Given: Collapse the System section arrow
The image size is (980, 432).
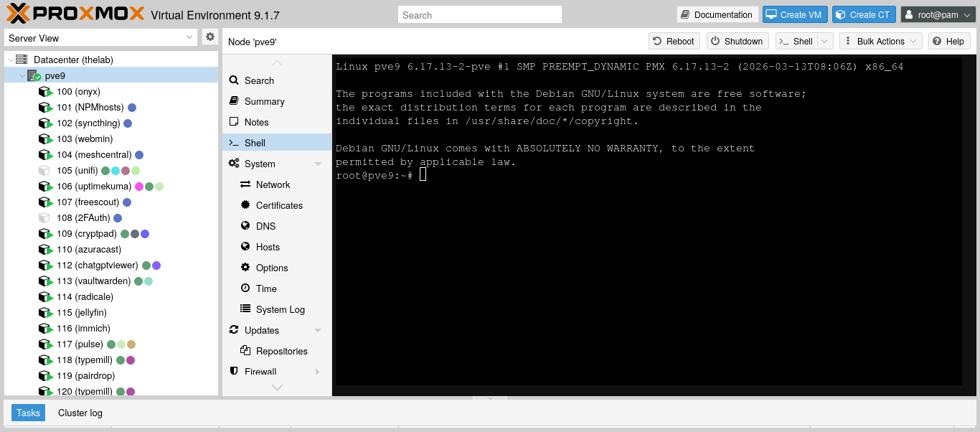Looking at the screenshot, I should point(318,164).
